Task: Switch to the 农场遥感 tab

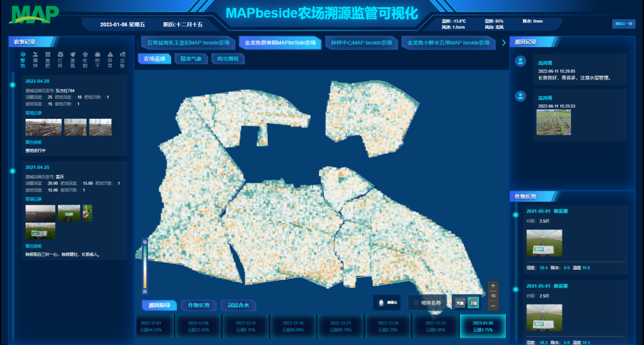Action: click(x=154, y=59)
